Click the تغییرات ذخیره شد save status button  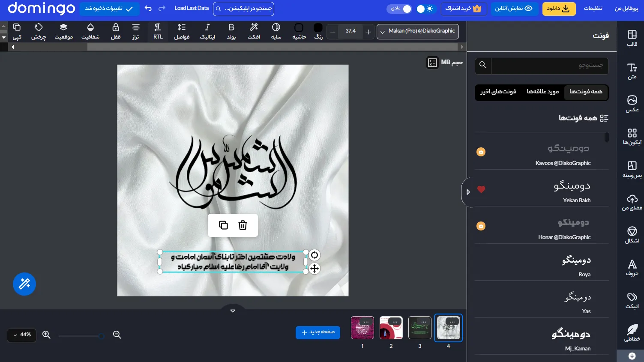pos(109,9)
